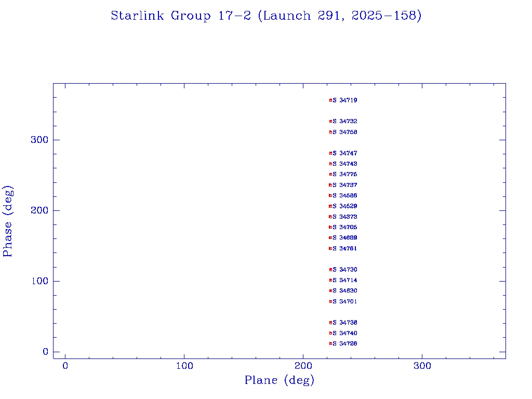This screenshot has height=399, width=532.
Task: Click the data point marker for S 34747
Action: [330, 153]
